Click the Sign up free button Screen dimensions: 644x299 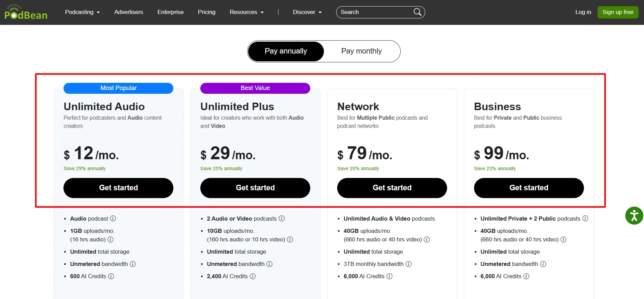[618, 12]
